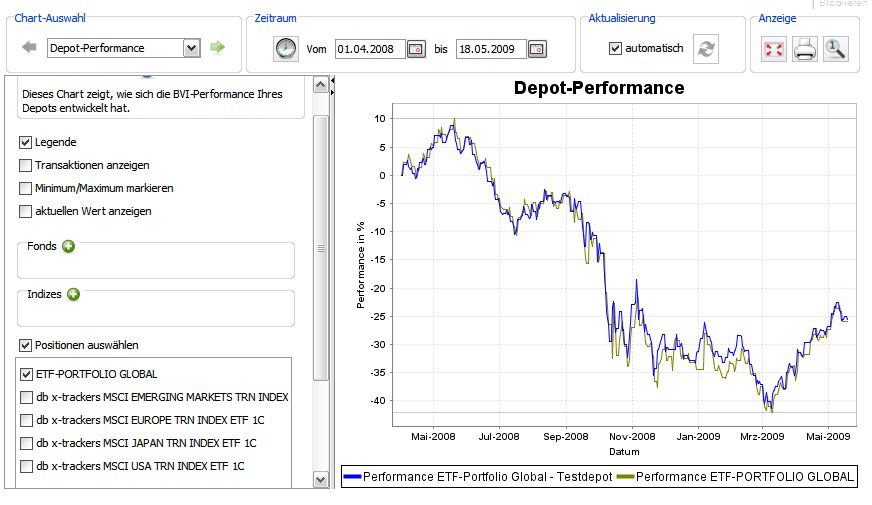This screenshot has width=872, height=505.
Task: Click the Vom date field 01.04.2008
Action: click(369, 49)
